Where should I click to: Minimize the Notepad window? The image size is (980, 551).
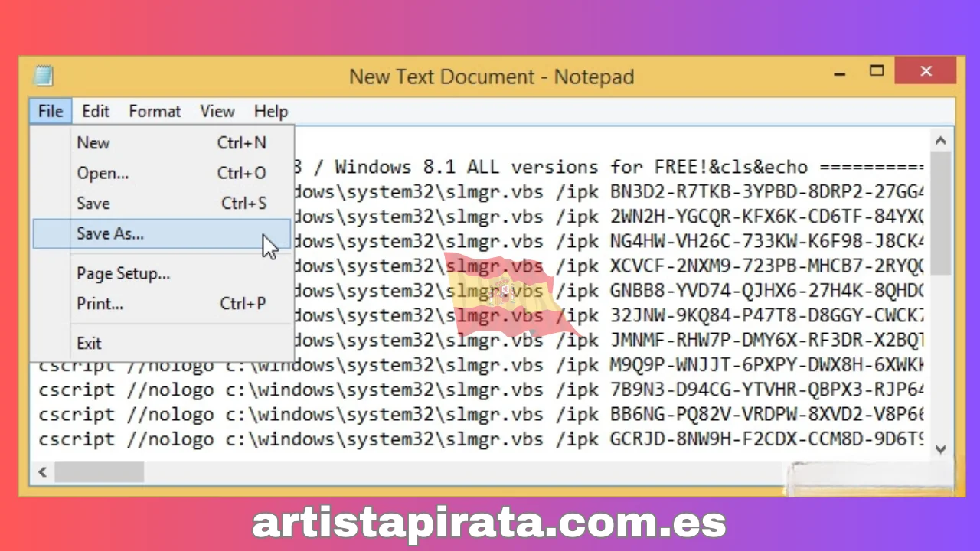[x=841, y=74]
